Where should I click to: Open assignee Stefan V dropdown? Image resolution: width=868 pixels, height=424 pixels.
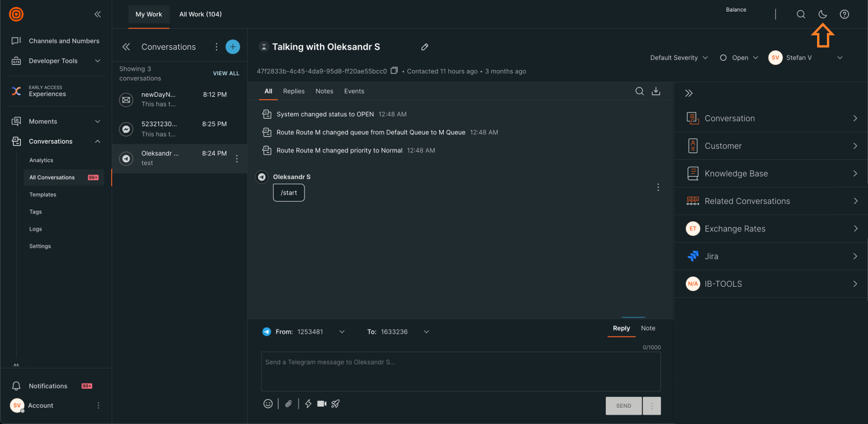806,58
